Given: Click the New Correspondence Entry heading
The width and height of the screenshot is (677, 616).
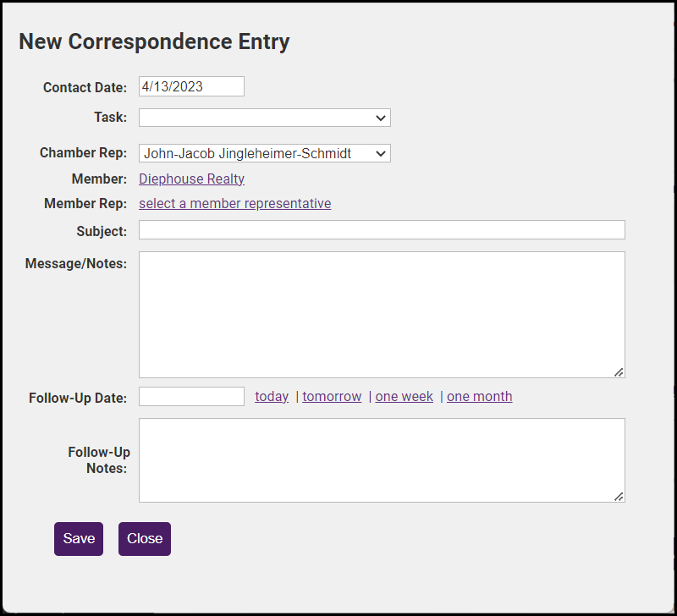Looking at the screenshot, I should [154, 41].
